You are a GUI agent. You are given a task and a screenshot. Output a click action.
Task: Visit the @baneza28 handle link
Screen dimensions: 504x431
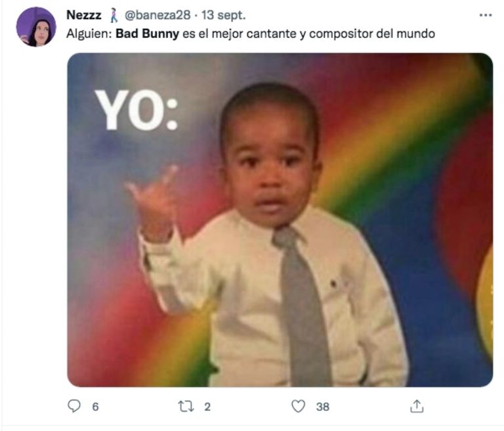point(157,15)
